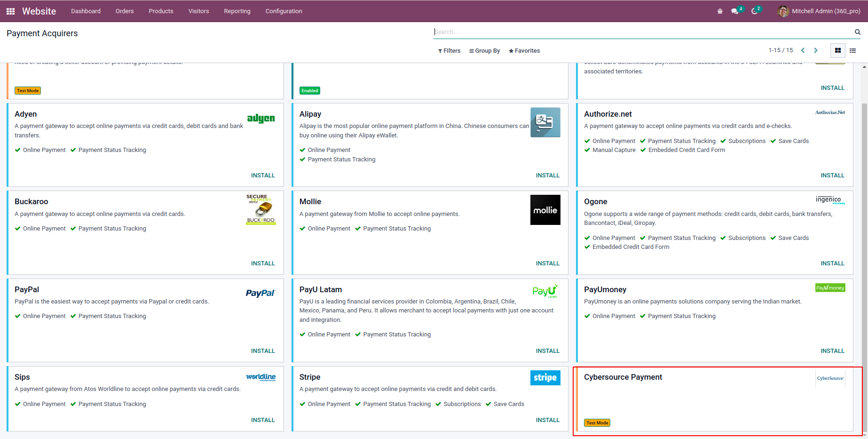This screenshot has width=868, height=439.
Task: Open the Adyen card title
Action: (x=25, y=114)
